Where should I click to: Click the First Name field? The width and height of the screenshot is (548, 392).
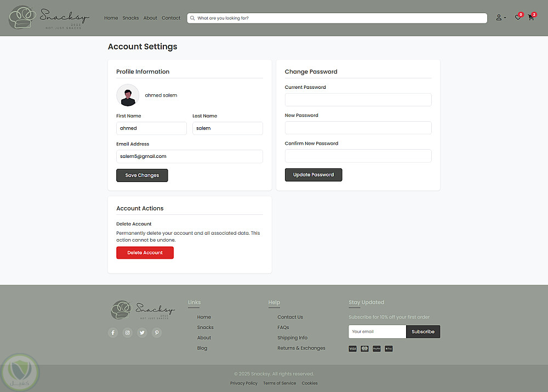click(151, 128)
